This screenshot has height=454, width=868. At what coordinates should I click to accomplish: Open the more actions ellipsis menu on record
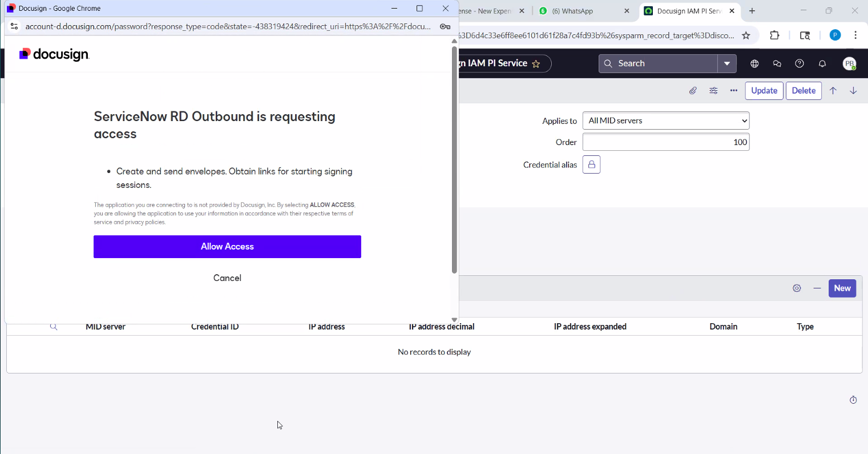[733, 90]
